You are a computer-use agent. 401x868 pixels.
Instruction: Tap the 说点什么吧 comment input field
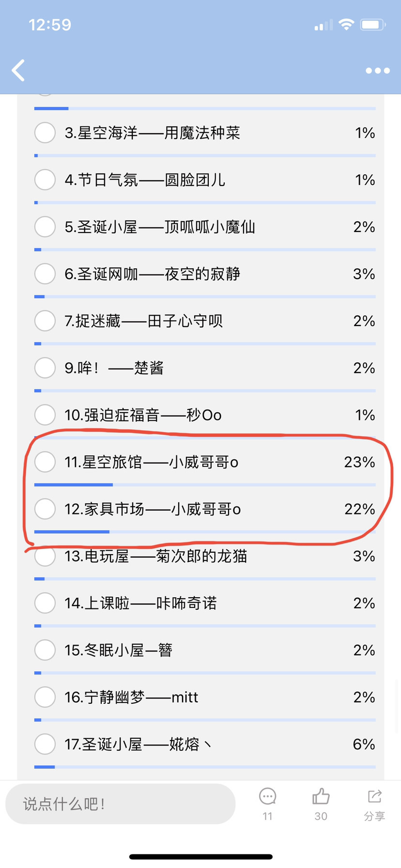point(120,804)
